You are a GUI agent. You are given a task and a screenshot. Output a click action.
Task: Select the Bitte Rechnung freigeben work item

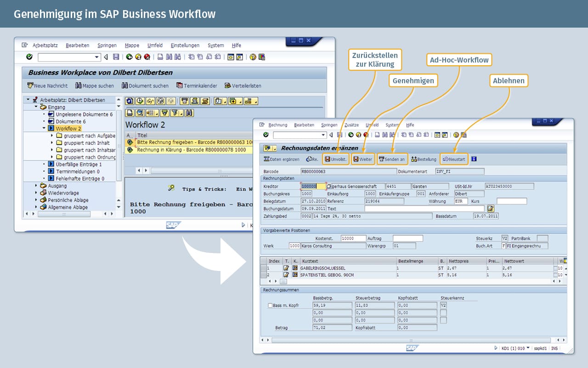tap(195, 143)
